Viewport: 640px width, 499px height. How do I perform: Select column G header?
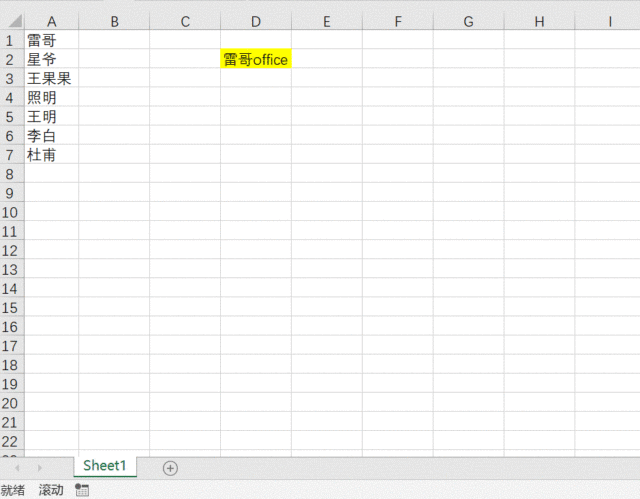469,21
